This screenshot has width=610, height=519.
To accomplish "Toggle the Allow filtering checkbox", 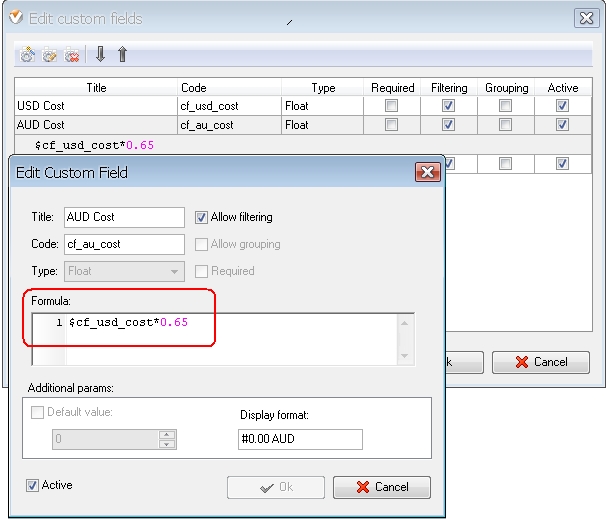I will (202, 217).
